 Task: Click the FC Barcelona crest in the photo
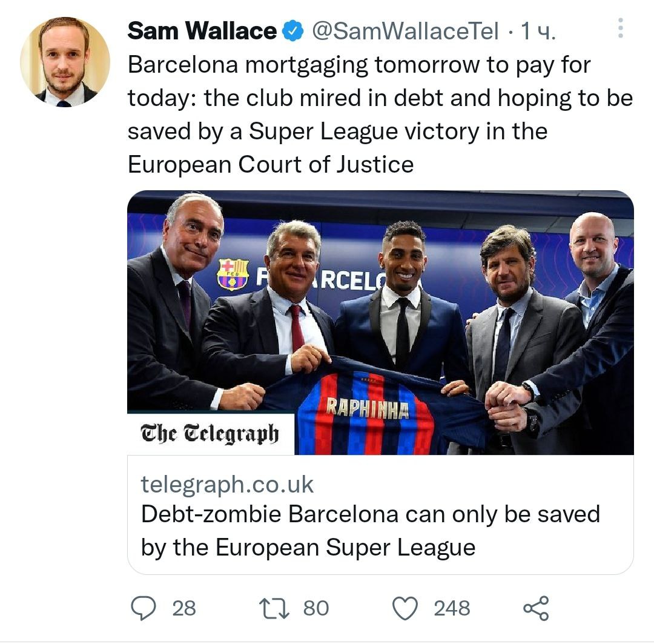point(233,274)
